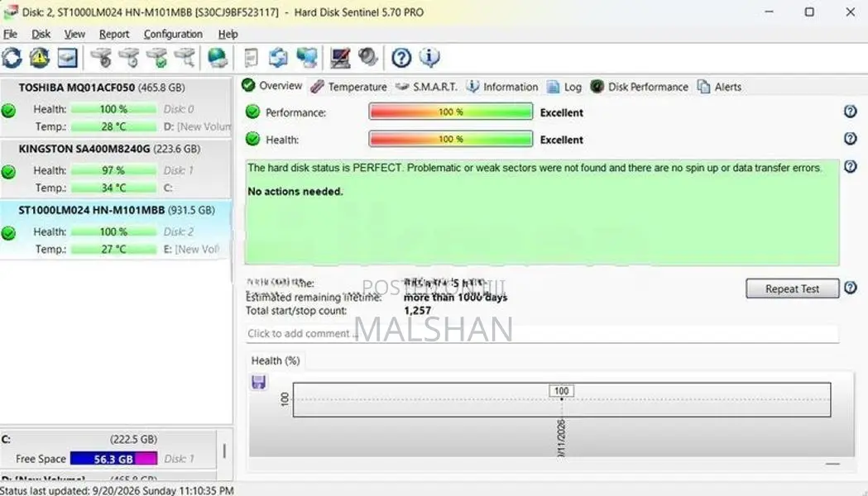Open the View menu

point(74,34)
